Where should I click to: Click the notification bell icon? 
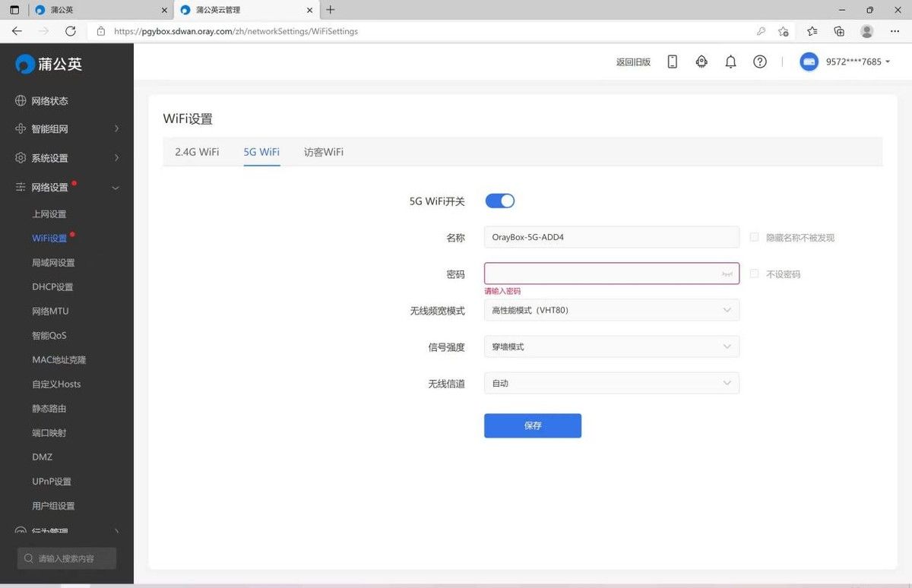tap(730, 62)
